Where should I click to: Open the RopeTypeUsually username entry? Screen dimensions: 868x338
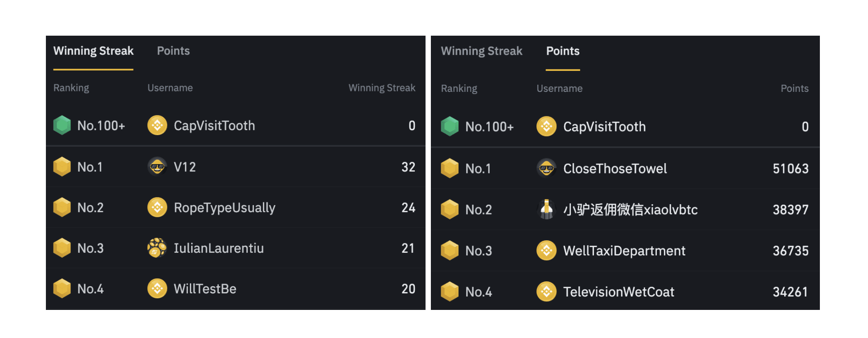[x=225, y=208]
